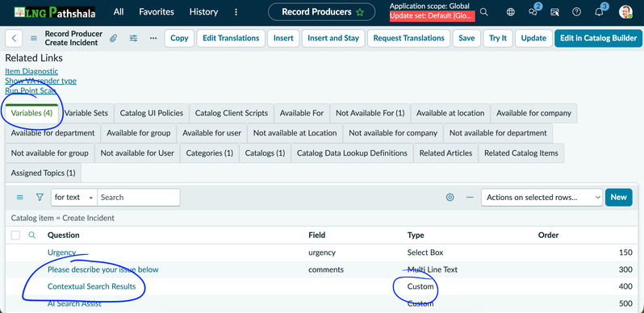Open the Available For tab

tap(302, 113)
